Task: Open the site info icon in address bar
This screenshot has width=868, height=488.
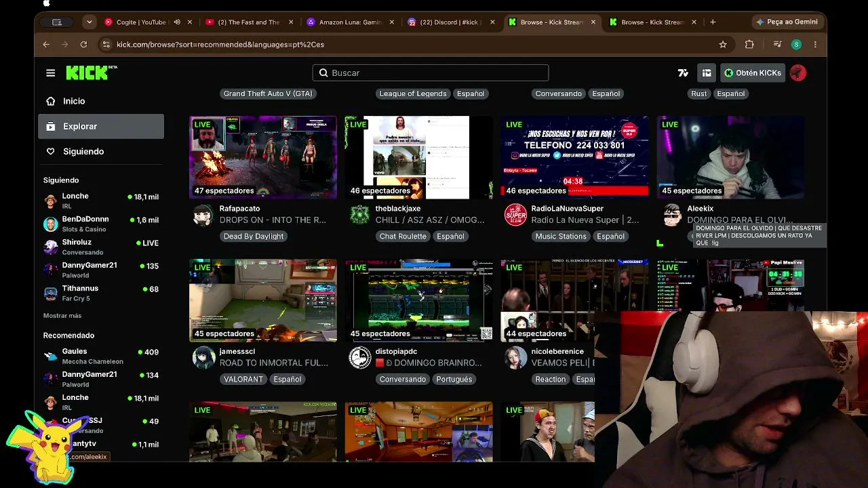Action: coord(106,44)
